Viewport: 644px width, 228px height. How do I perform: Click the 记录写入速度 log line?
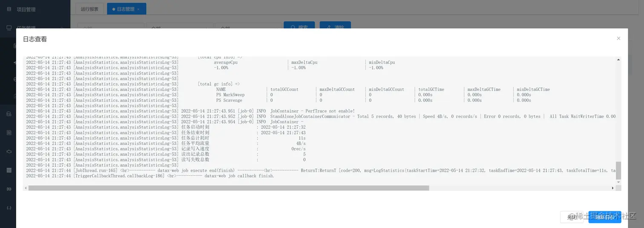click(166, 149)
